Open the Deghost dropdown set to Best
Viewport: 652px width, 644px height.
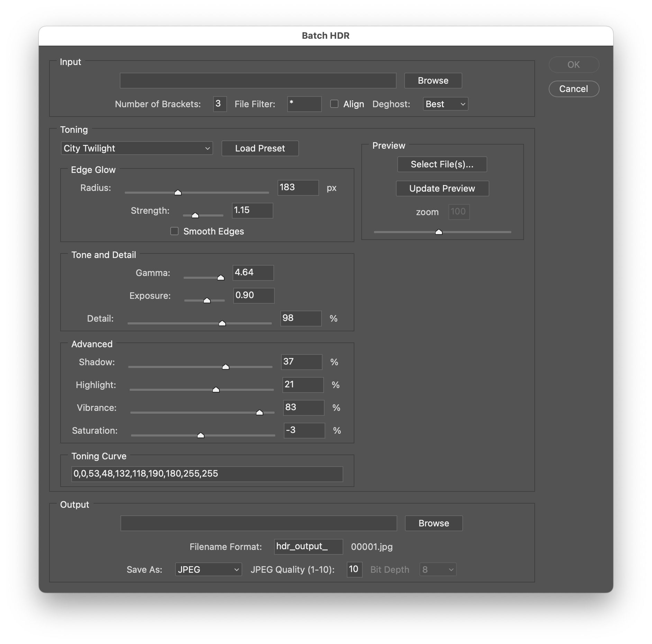(445, 104)
